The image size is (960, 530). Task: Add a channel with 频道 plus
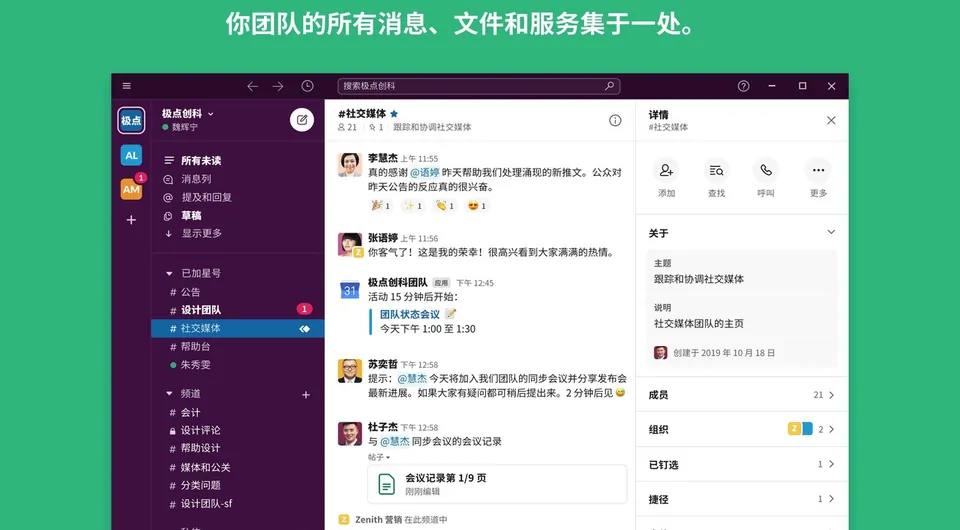(x=306, y=395)
